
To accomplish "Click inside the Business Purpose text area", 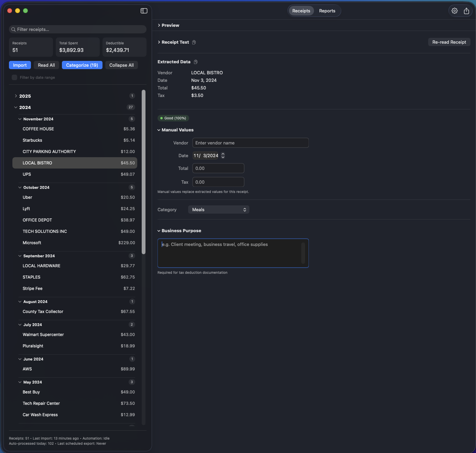I will 233,253.
